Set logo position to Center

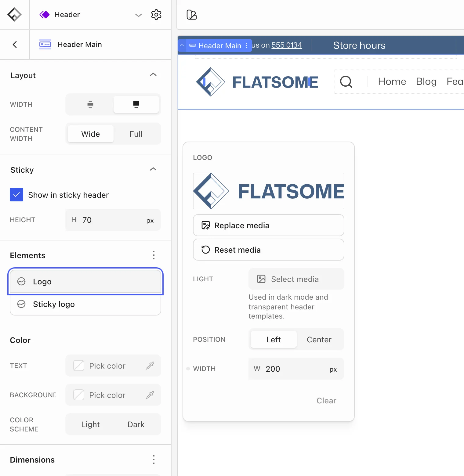319,340
